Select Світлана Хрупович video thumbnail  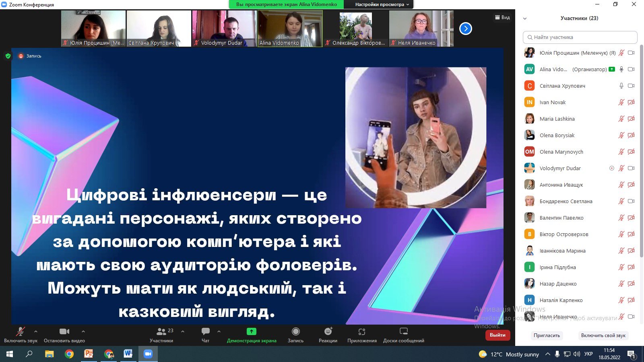point(159,29)
